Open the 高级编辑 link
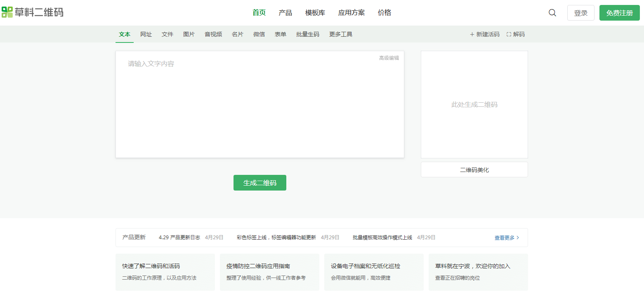The width and height of the screenshot is (644, 292). coord(389,58)
